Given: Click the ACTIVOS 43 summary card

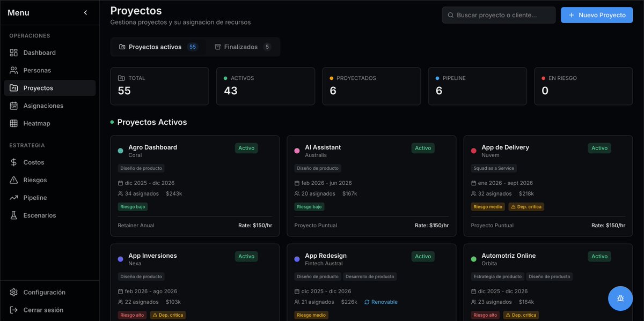Looking at the screenshot, I should 265,86.
